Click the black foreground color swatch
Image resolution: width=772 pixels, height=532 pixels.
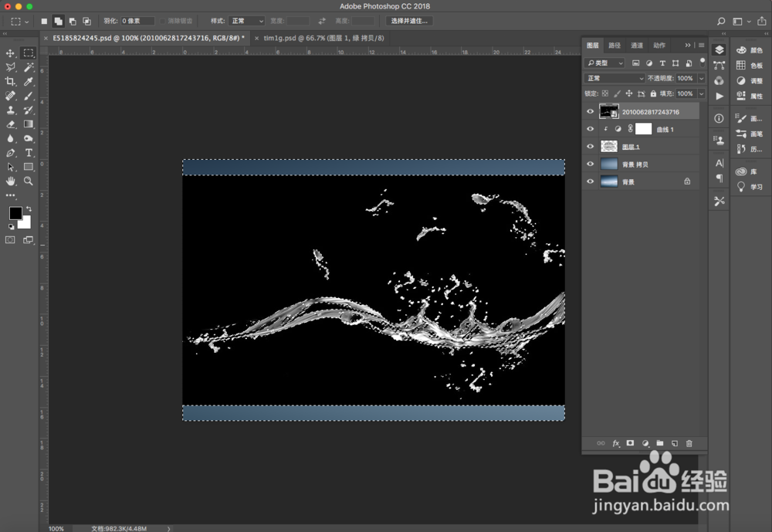[x=15, y=213]
